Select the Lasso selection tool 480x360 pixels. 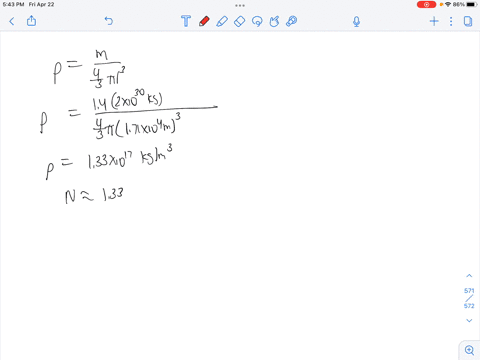257,21
